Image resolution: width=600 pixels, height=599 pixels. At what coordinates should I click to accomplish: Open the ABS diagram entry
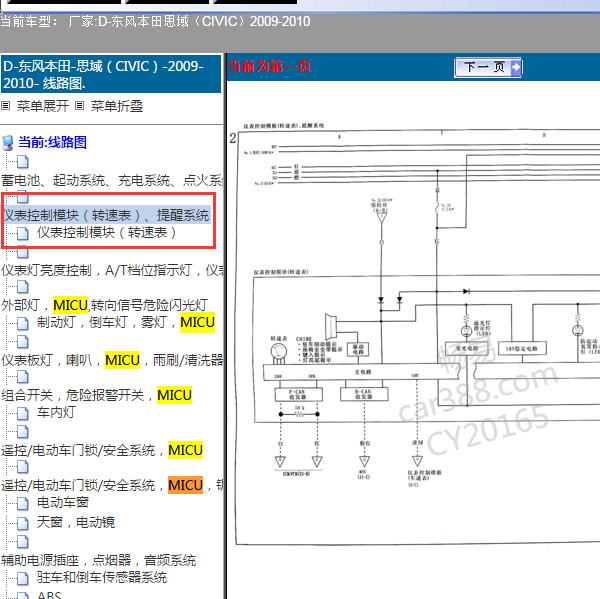(x=49, y=595)
